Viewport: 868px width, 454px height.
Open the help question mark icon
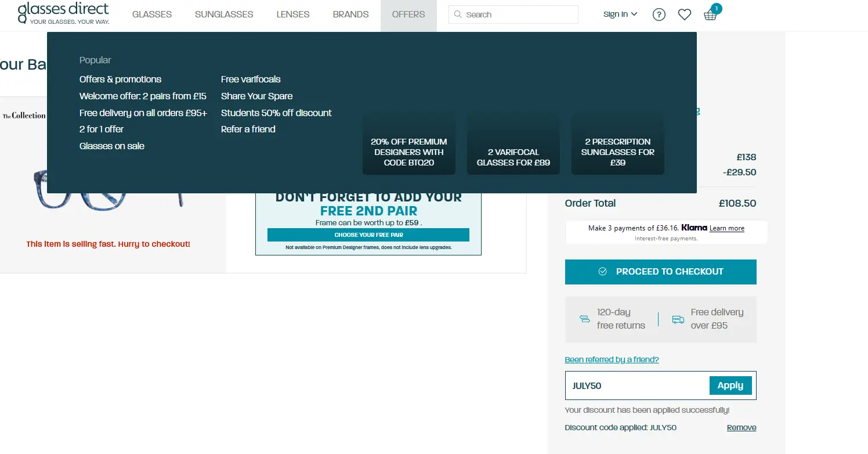pos(659,15)
